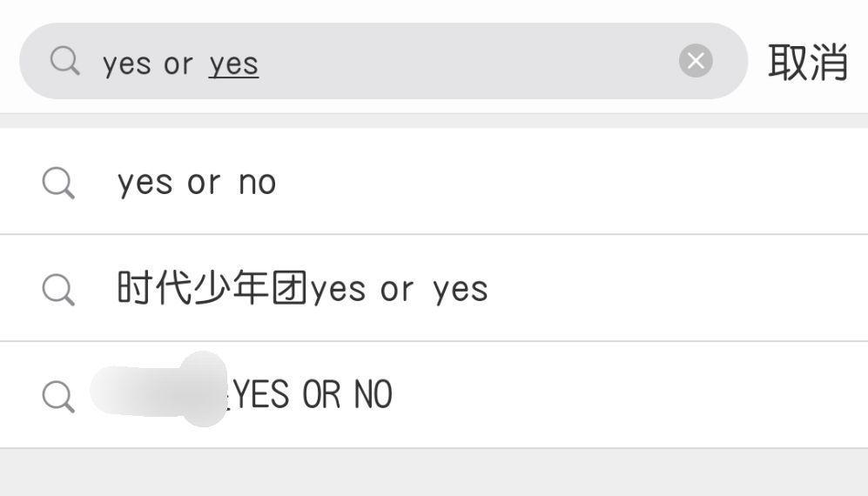868x496 pixels.
Task: Click the word "no" in the first suggestion
Action: pyautogui.click(x=257, y=183)
